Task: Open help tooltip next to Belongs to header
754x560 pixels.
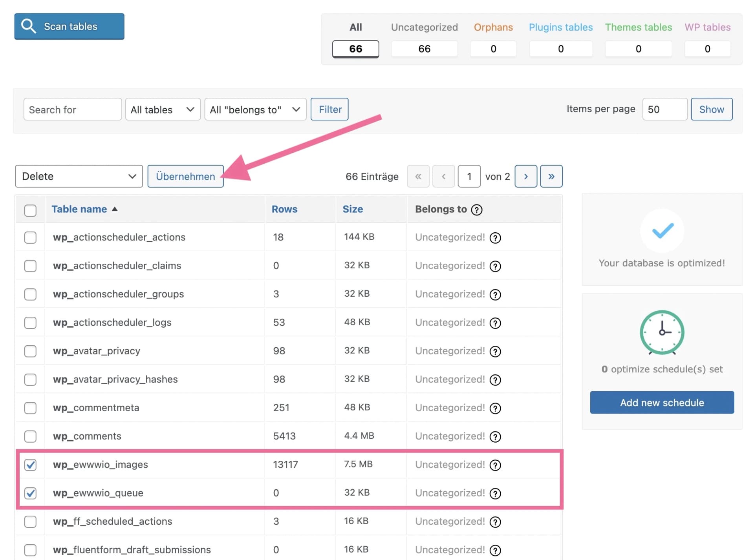Action: (477, 210)
